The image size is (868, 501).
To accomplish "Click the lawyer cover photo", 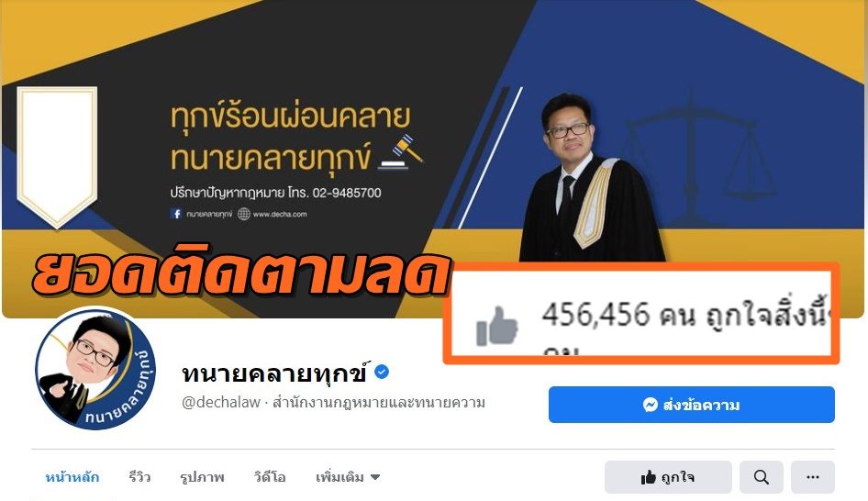I will tap(433, 159).
